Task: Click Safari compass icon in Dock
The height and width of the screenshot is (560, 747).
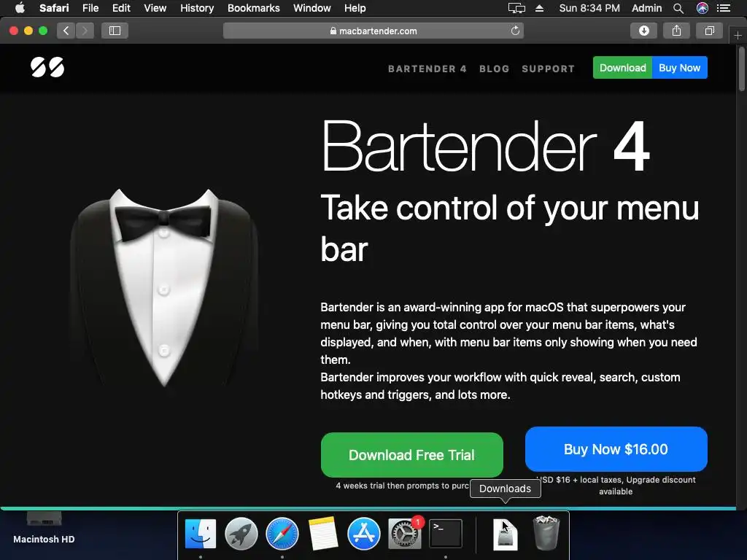Action: [x=282, y=534]
